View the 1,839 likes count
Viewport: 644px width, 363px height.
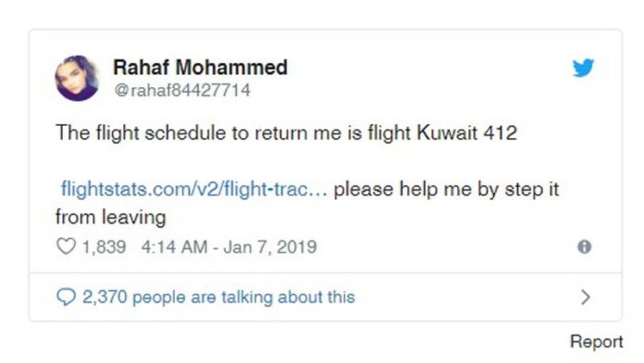(104, 247)
